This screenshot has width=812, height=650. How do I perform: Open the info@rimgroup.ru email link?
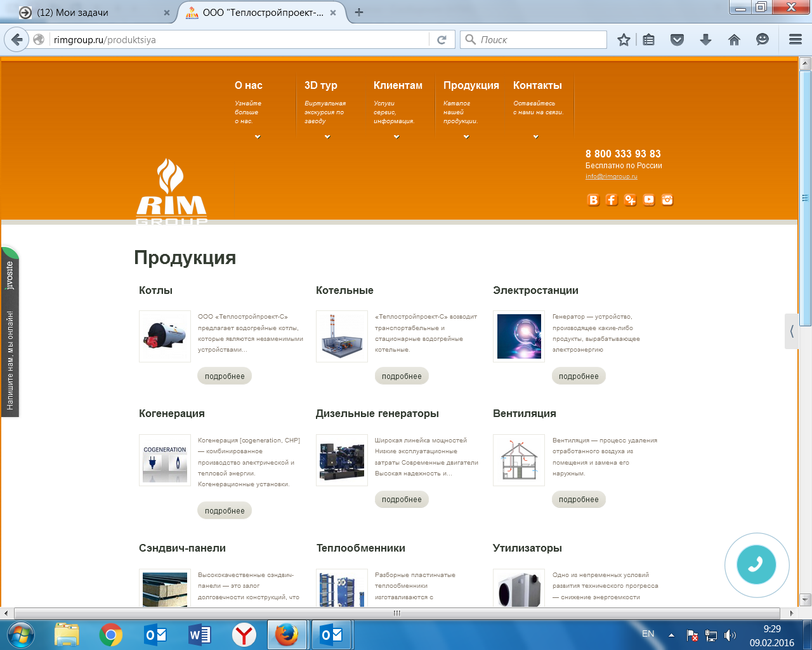(612, 176)
